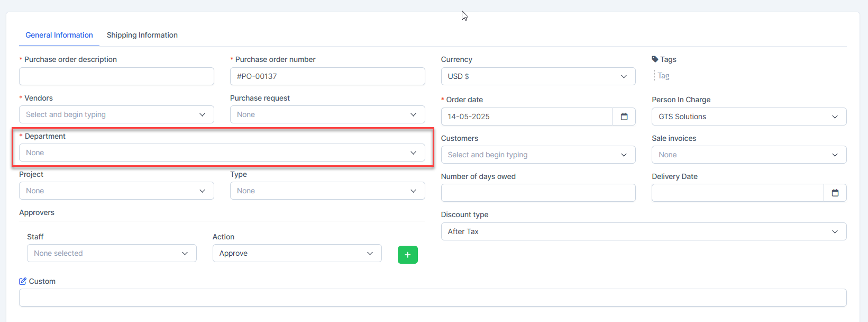Click the Delivery Date calendar icon
Image resolution: width=868 pixels, height=322 pixels.
tap(835, 193)
